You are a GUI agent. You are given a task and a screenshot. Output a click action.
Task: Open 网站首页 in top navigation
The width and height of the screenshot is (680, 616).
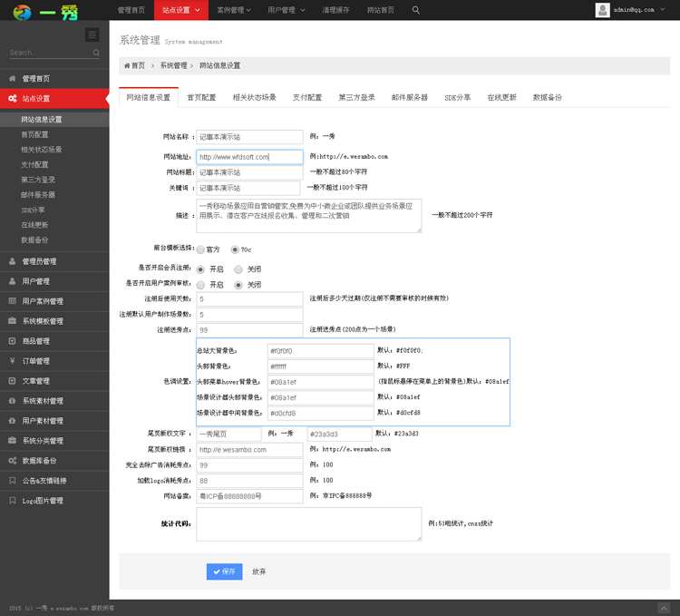[x=381, y=10]
